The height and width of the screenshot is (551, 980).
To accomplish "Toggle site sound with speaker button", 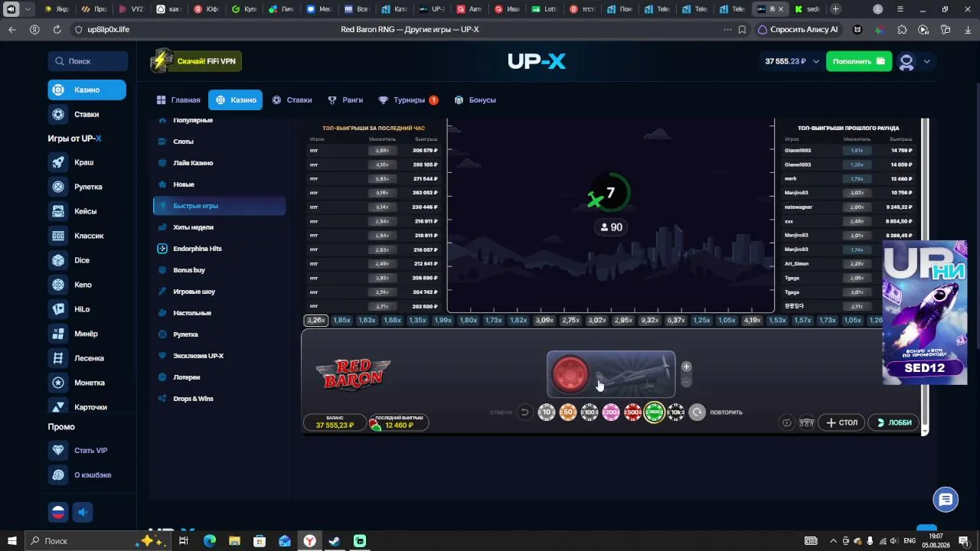I will pyautogui.click(x=83, y=512).
